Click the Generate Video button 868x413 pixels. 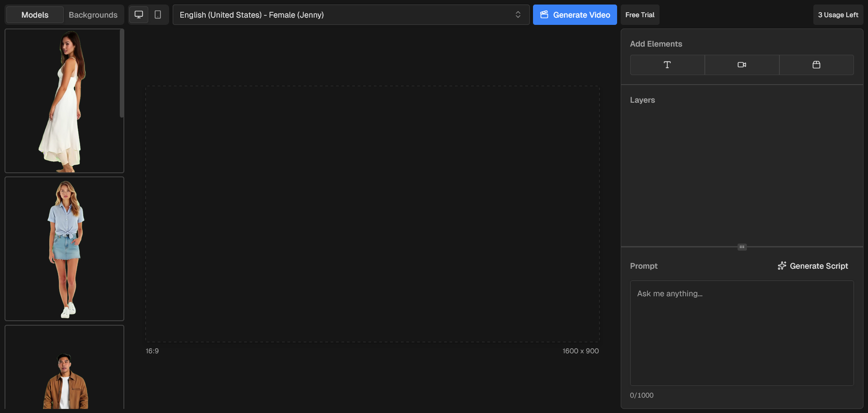pos(575,14)
